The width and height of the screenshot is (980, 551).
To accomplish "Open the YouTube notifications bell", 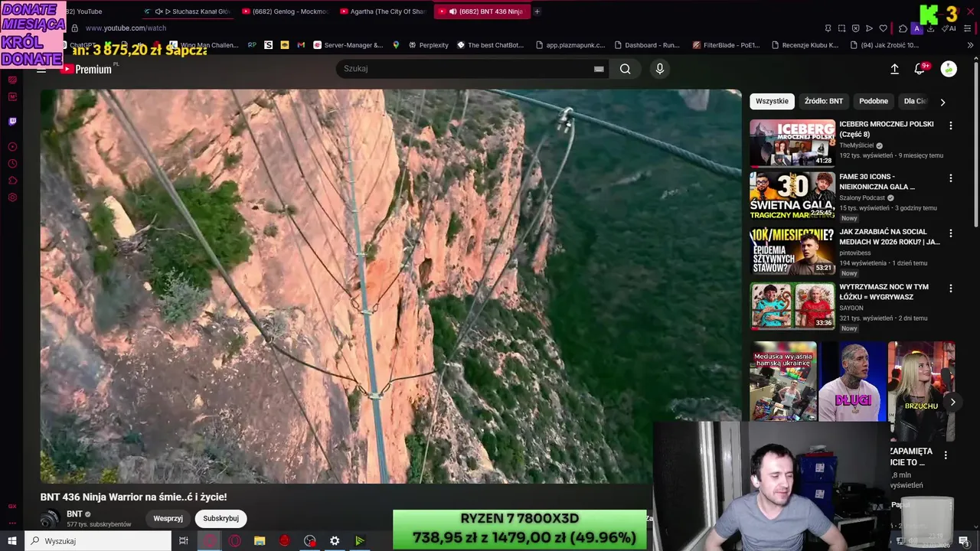I will pos(920,69).
